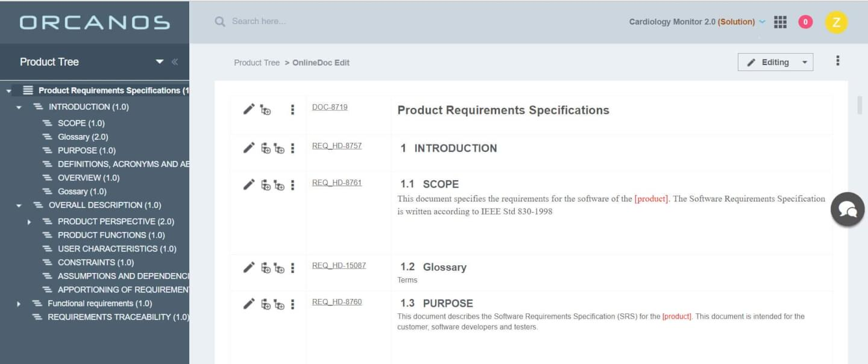Click the add child item icon beside REQ_HD-8757
The width and height of the screenshot is (868, 364).
(279, 148)
